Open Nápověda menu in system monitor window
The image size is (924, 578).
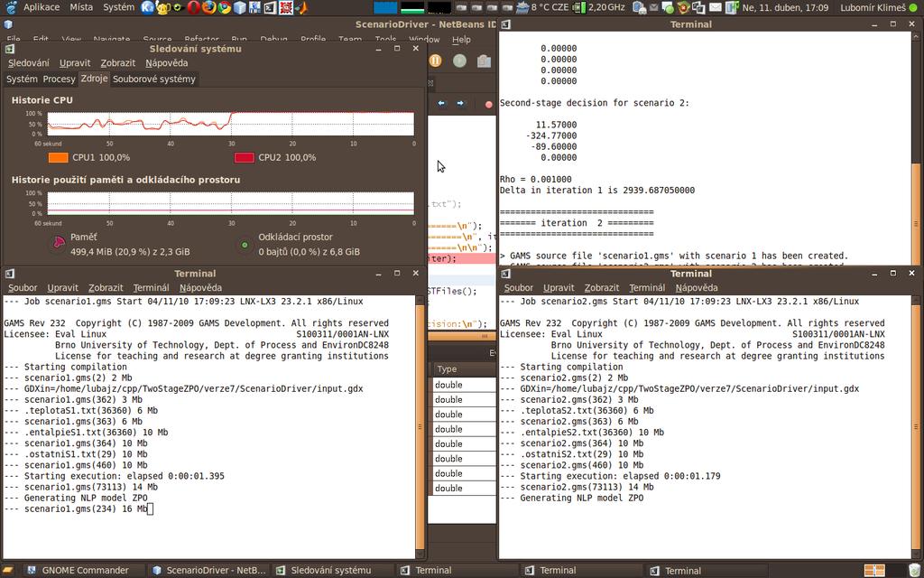(167, 63)
